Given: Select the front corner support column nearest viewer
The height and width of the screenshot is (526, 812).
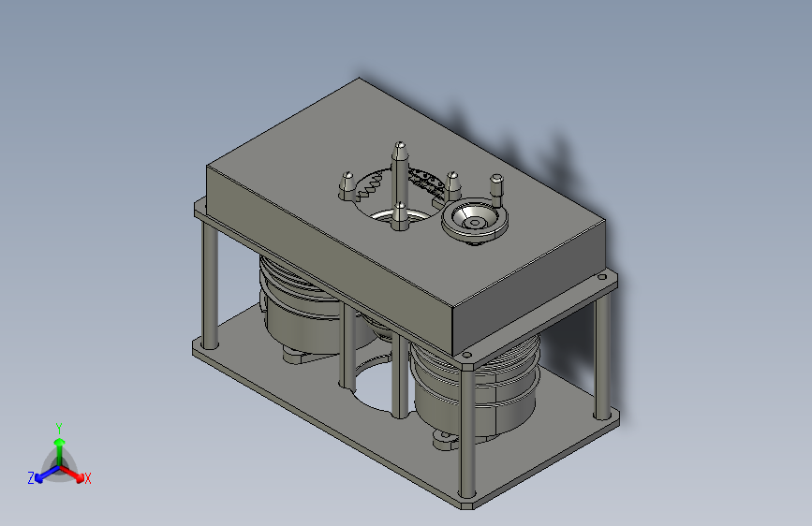Looking at the screenshot, I should pyautogui.click(x=467, y=431).
